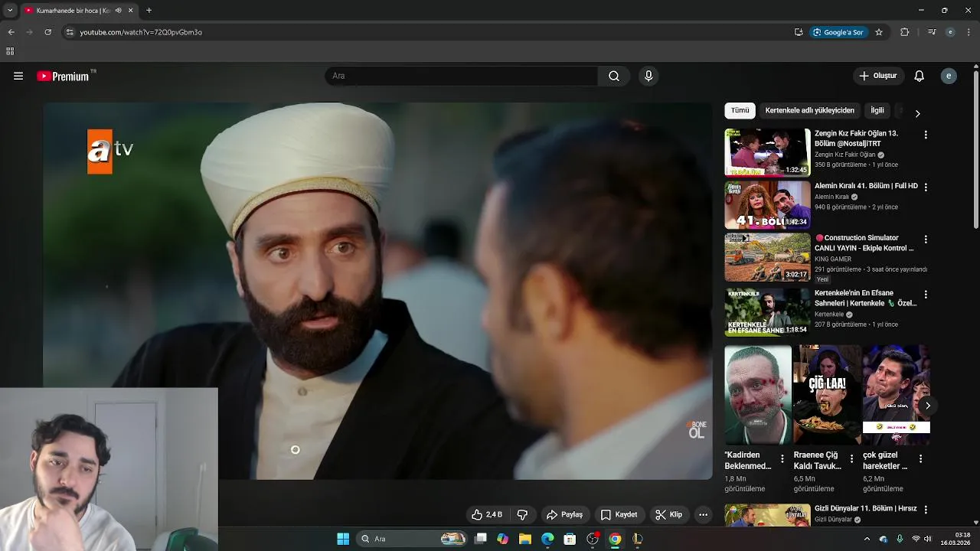Open options for Kertenkele'nin En Efsane Sahneleri
This screenshot has height=551, width=980.
(x=926, y=295)
